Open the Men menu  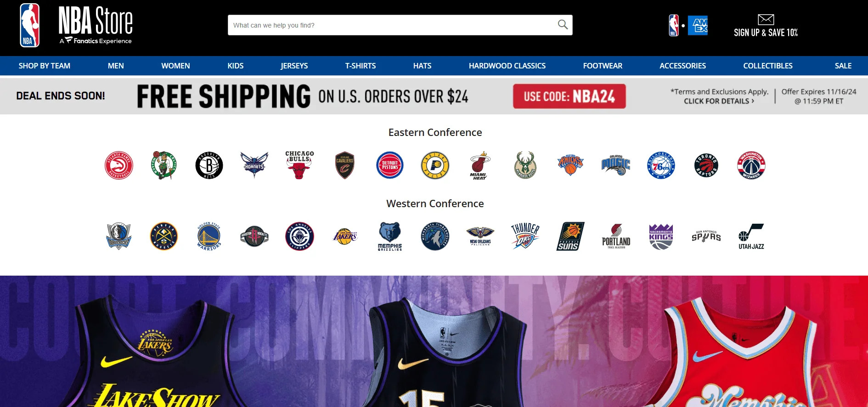pos(116,66)
